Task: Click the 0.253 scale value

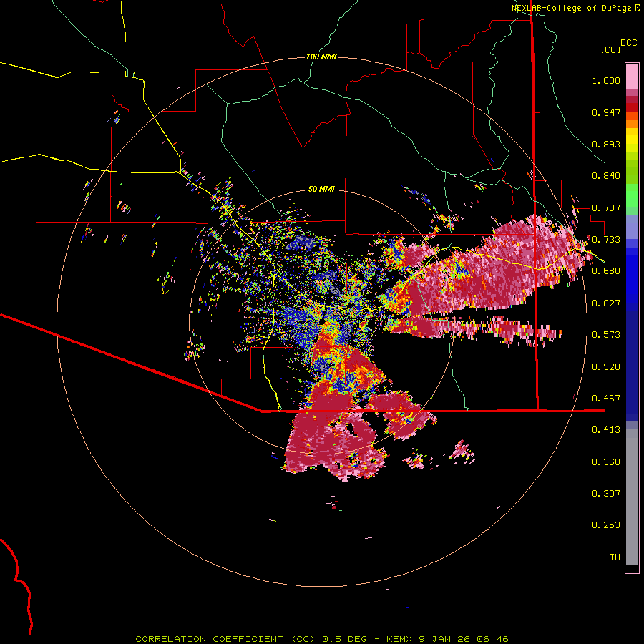Action: pos(606,525)
